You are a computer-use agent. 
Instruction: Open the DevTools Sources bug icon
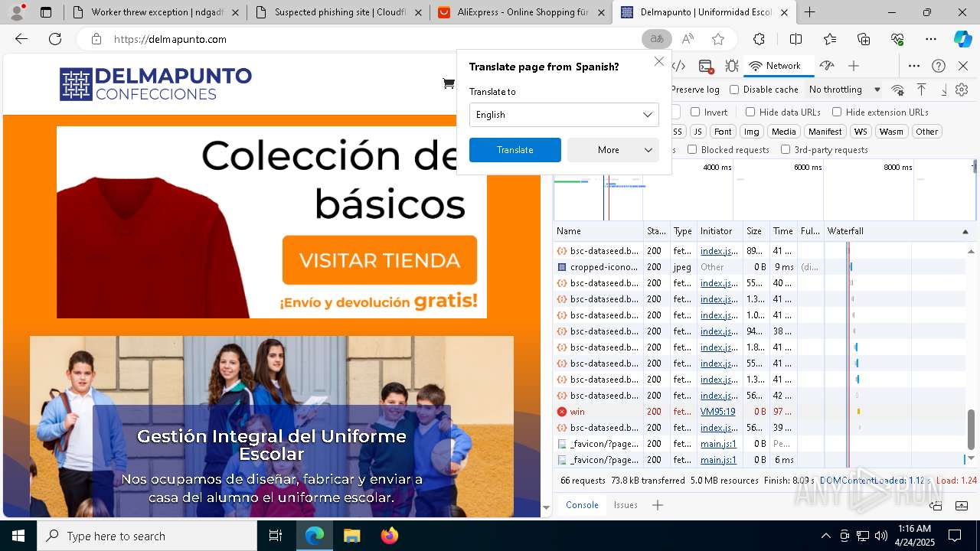tap(732, 66)
